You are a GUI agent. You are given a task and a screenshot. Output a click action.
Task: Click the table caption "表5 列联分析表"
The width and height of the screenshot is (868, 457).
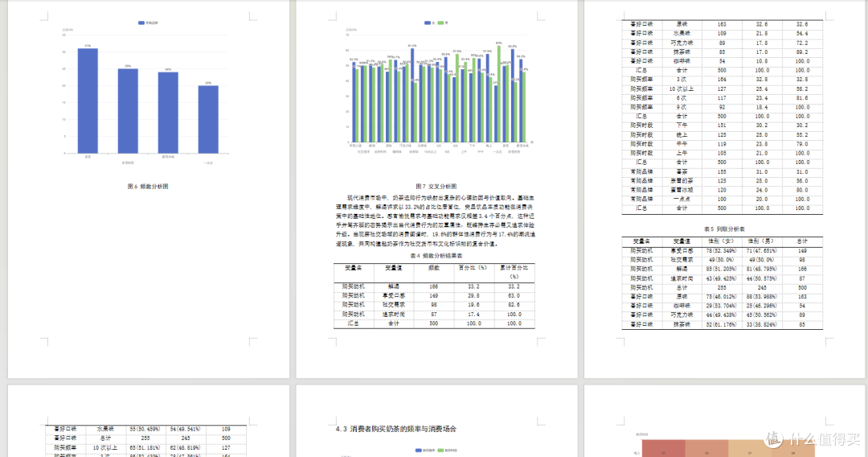[724, 228]
